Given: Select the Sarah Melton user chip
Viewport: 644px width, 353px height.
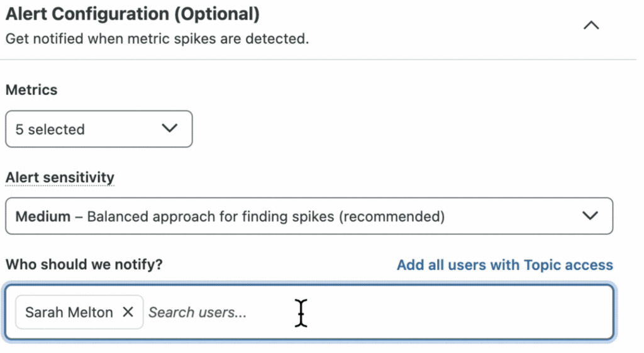Looking at the screenshot, I should point(69,312).
